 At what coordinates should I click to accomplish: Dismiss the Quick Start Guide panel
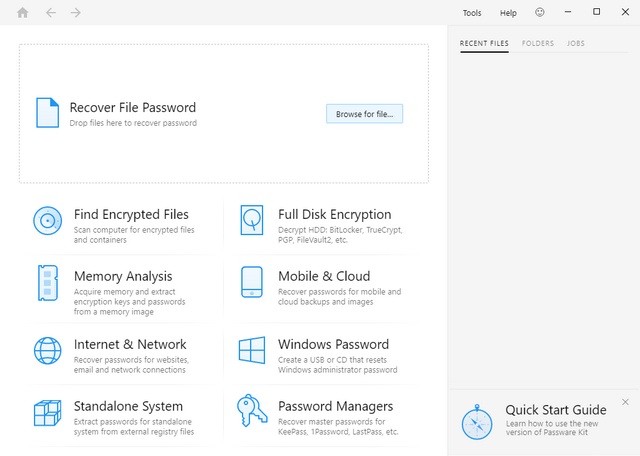[625, 402]
